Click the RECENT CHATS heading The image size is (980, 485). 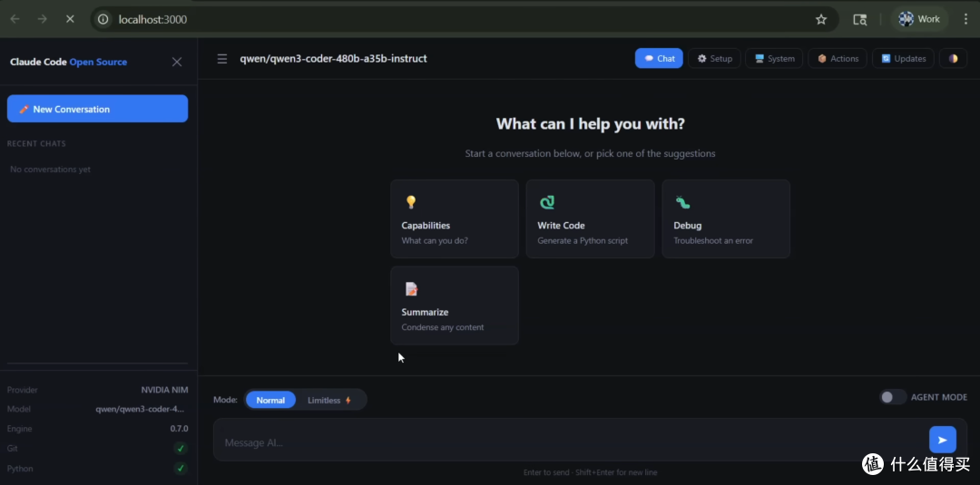pyautogui.click(x=36, y=143)
